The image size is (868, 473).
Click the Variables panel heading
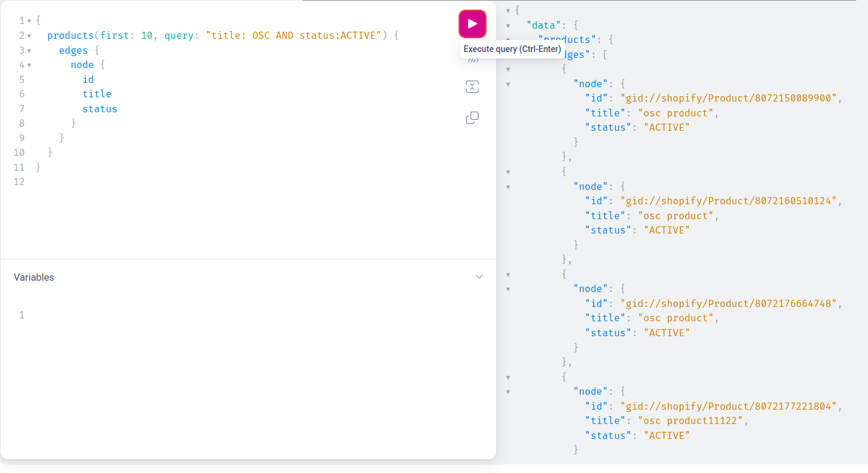pos(34,277)
